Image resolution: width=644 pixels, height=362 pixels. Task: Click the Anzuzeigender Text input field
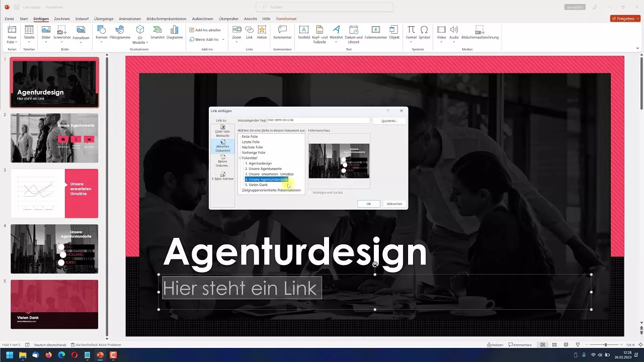(318, 120)
